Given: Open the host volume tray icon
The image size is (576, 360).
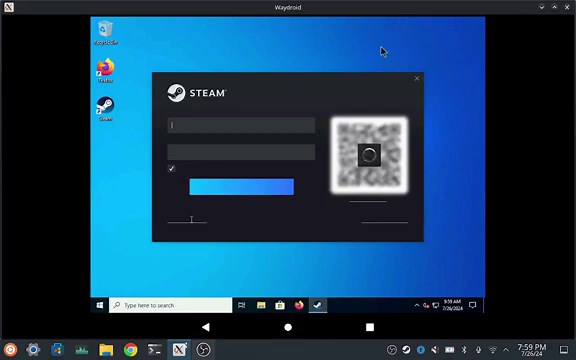Looking at the screenshot, I should pos(435,350).
